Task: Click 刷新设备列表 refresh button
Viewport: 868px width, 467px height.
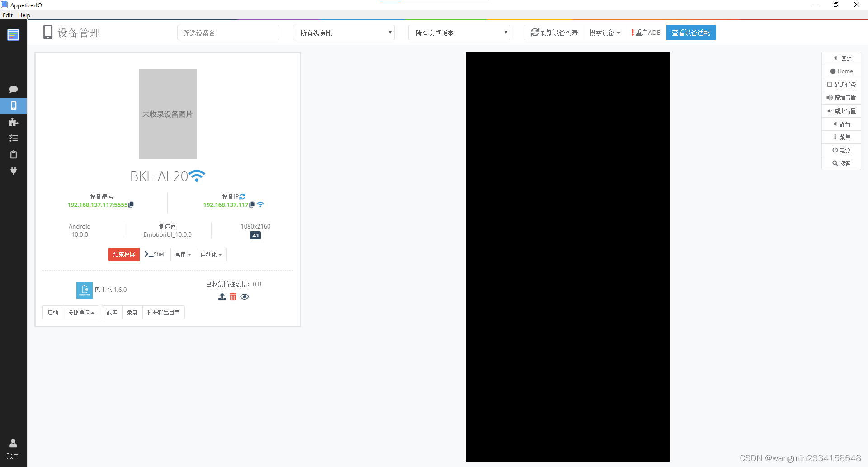Action: click(x=554, y=33)
